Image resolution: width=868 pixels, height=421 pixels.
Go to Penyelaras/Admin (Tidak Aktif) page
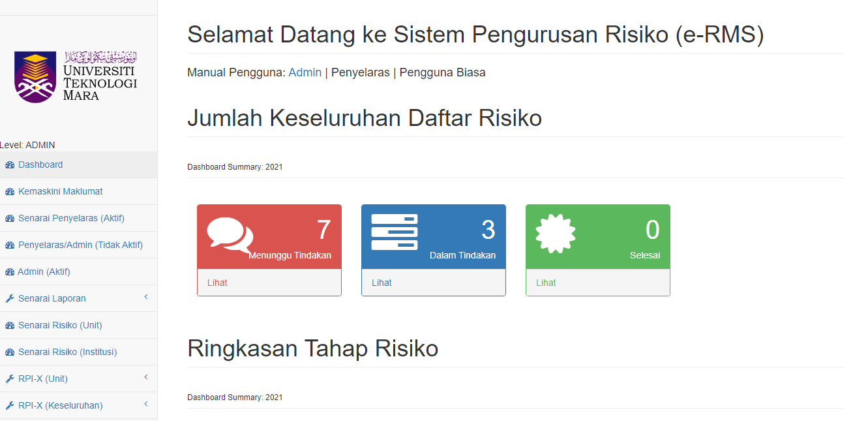[x=80, y=245]
